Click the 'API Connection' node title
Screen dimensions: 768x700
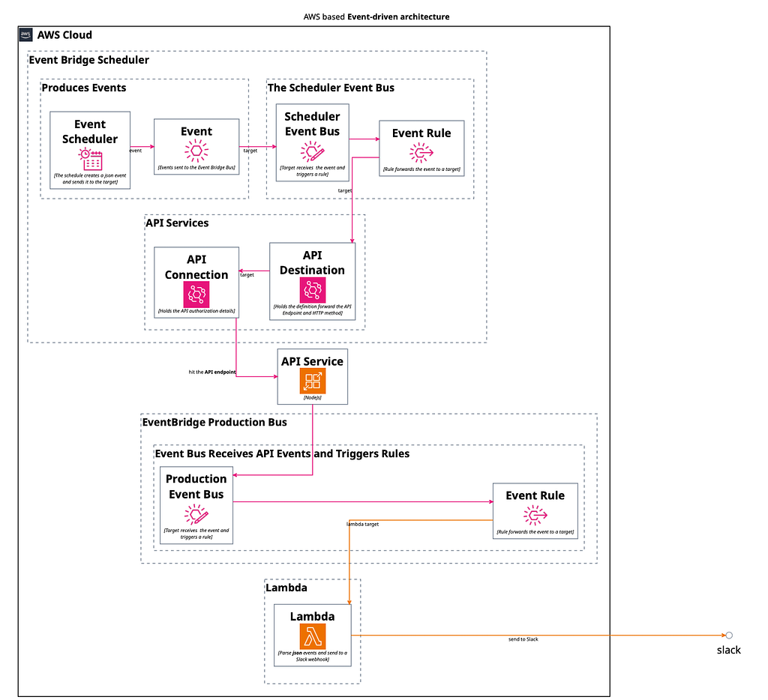[196, 267]
